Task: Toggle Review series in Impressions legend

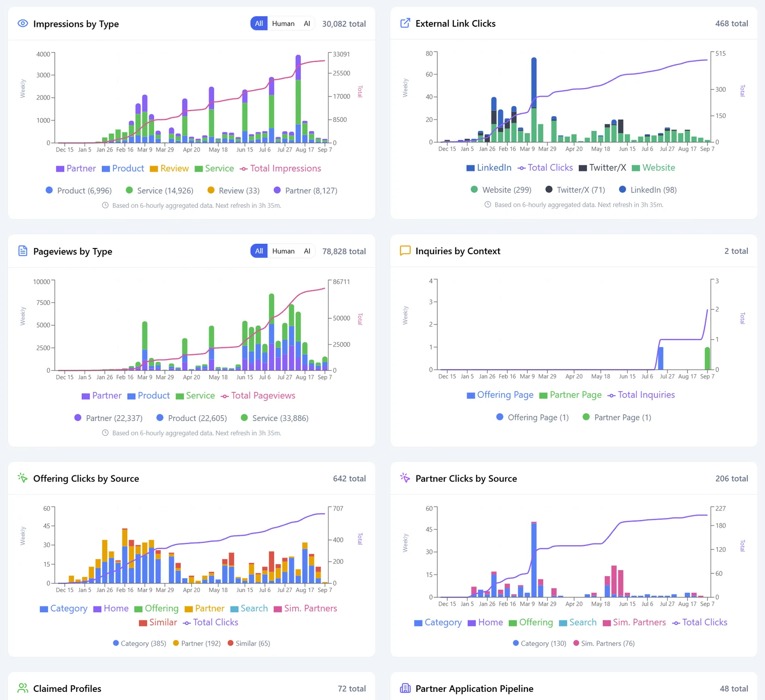Action: tap(169, 168)
